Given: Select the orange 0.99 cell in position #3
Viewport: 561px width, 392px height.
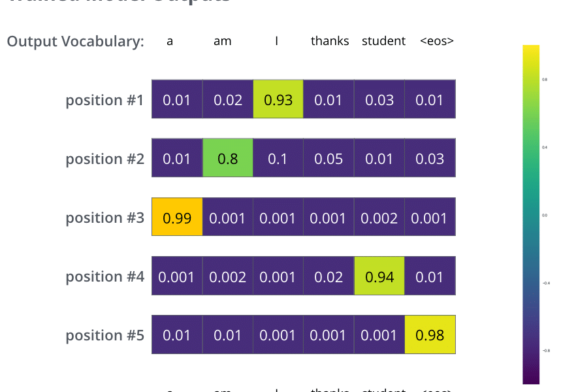Looking at the screenshot, I should click(x=177, y=217).
